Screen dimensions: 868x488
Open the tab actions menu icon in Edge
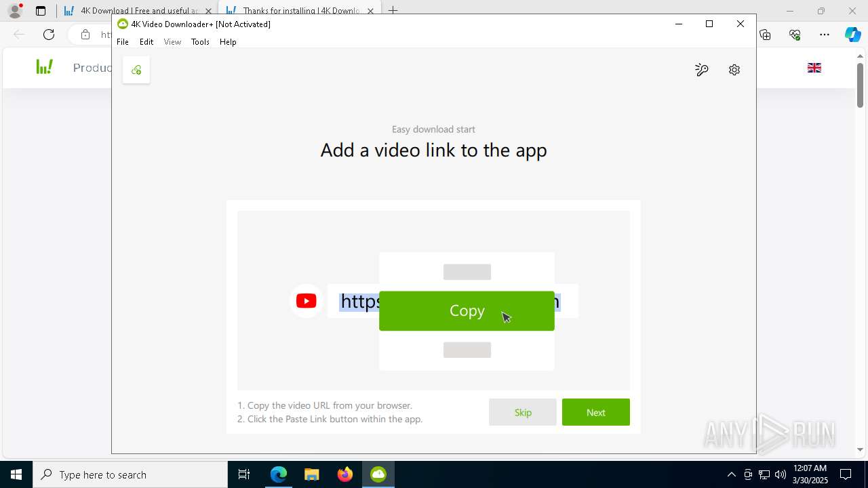[41, 11]
